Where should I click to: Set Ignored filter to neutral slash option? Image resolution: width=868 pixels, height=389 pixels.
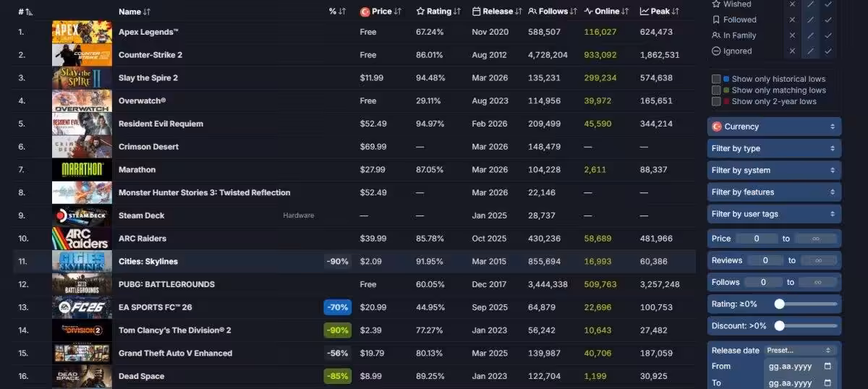tap(810, 51)
